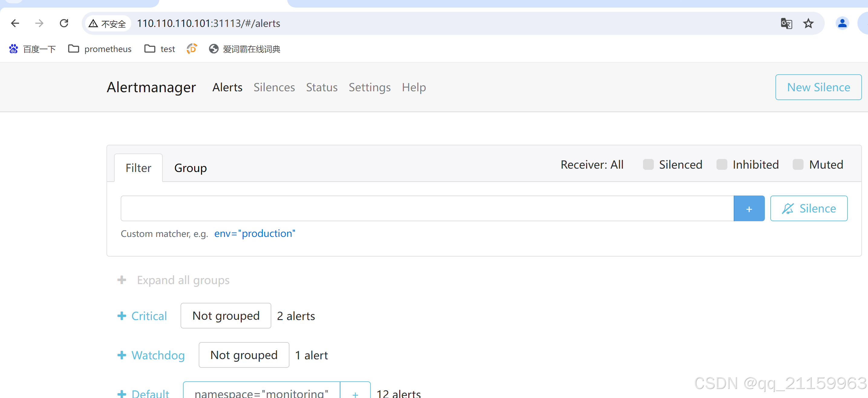
Task: Click the blue plus add-matcher button
Action: [749, 209]
